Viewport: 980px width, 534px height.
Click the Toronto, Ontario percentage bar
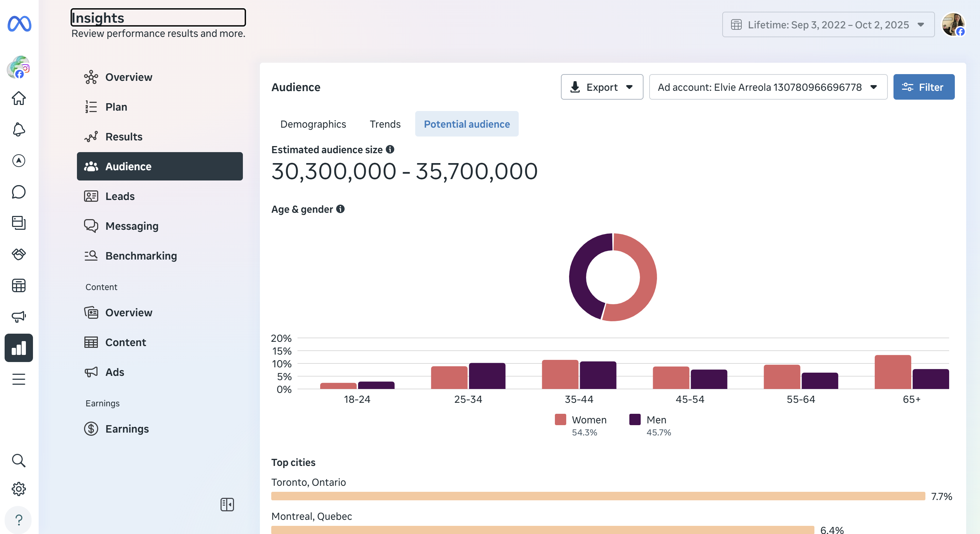tap(598, 496)
